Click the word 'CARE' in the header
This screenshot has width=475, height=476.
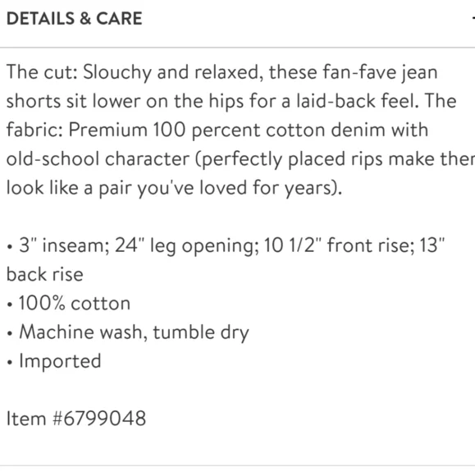click(x=119, y=19)
